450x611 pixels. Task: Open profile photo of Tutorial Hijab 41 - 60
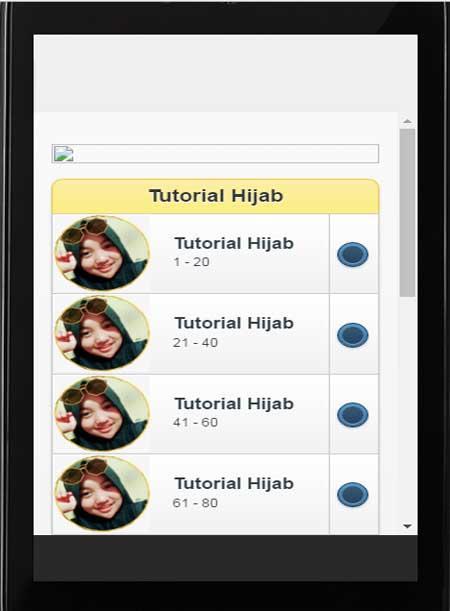102,414
